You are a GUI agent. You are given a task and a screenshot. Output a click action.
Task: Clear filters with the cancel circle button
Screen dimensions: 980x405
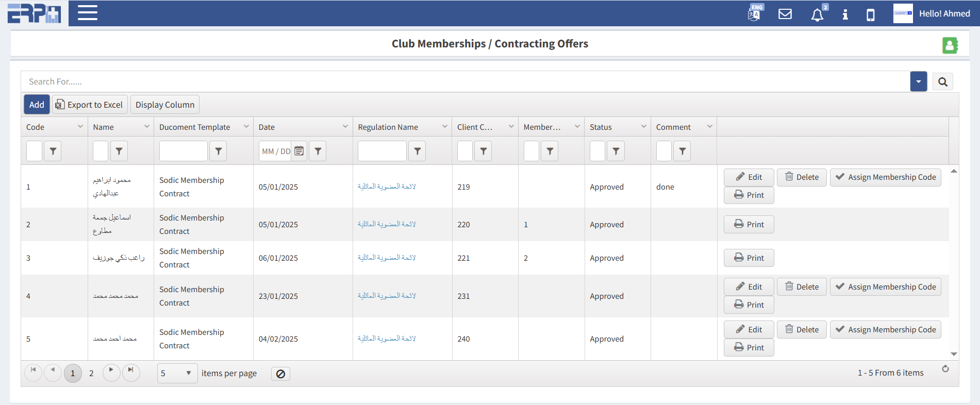pyautogui.click(x=280, y=374)
